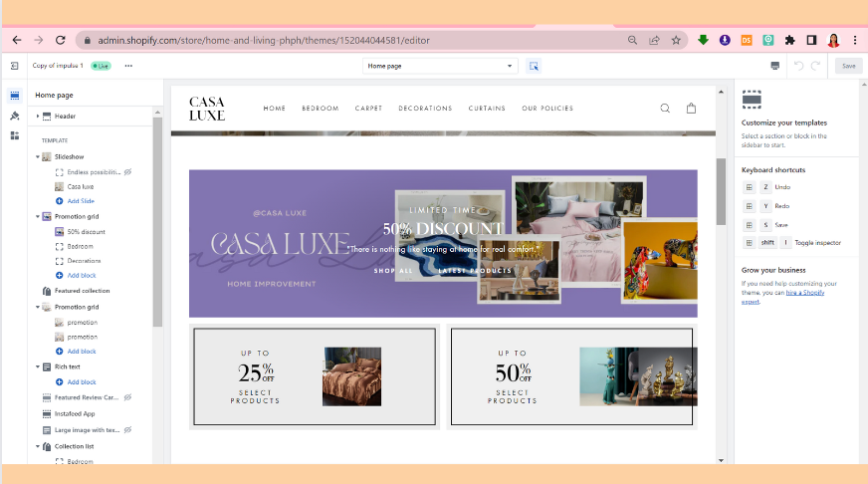Reload the current browser page
This screenshot has width=868, height=484.
tap(61, 40)
